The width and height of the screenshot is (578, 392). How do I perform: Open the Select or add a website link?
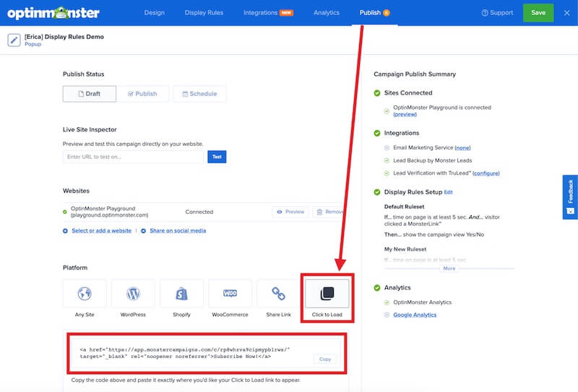(x=100, y=231)
